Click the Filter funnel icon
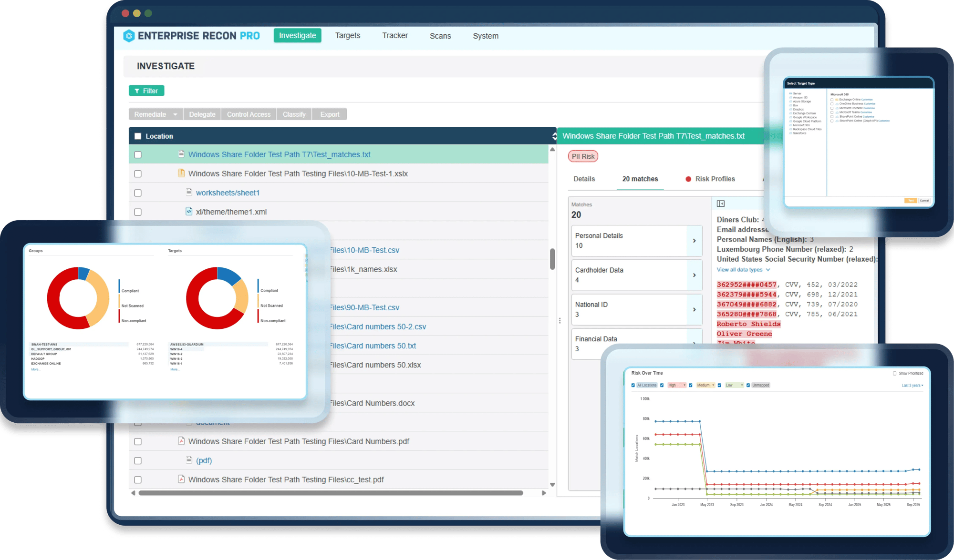954x560 pixels. (x=138, y=91)
